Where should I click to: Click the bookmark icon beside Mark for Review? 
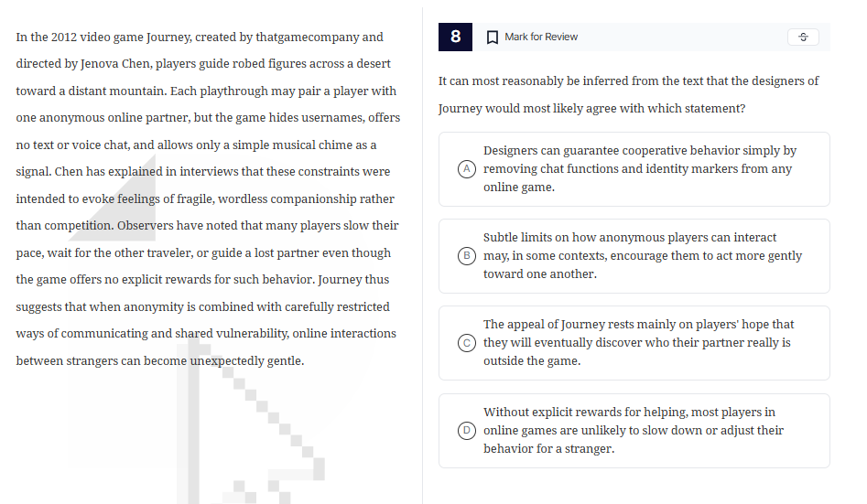pyautogui.click(x=493, y=38)
